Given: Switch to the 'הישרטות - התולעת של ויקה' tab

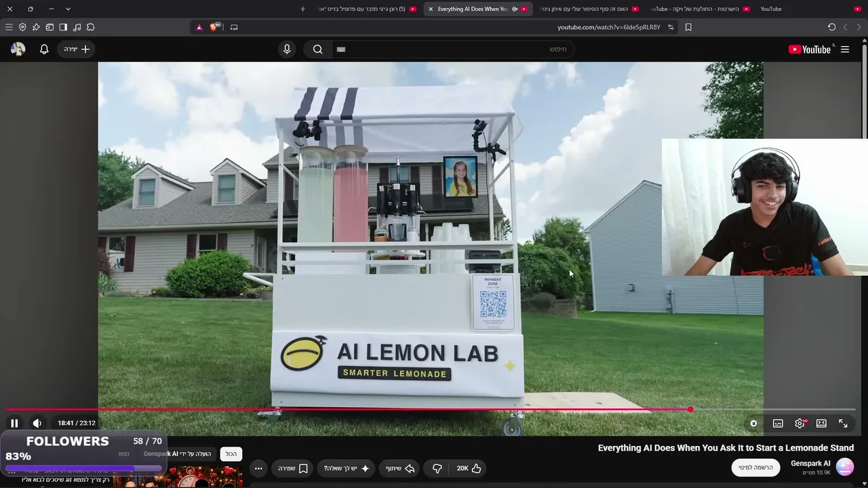Looking at the screenshot, I should (700, 9).
